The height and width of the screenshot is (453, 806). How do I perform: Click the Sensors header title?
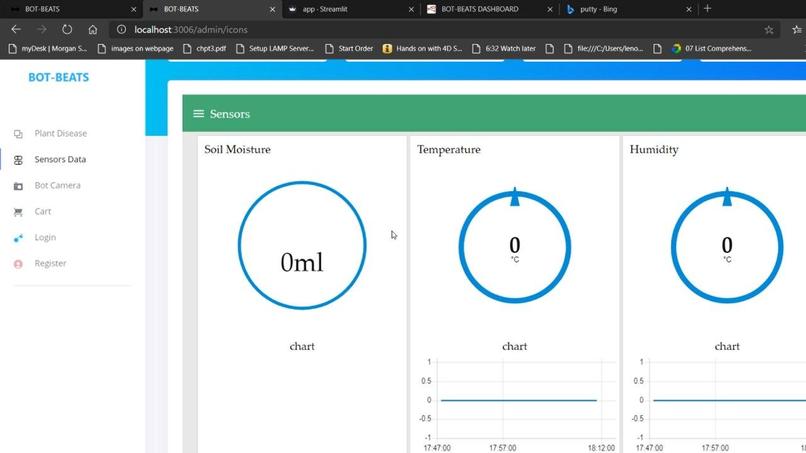(x=230, y=114)
